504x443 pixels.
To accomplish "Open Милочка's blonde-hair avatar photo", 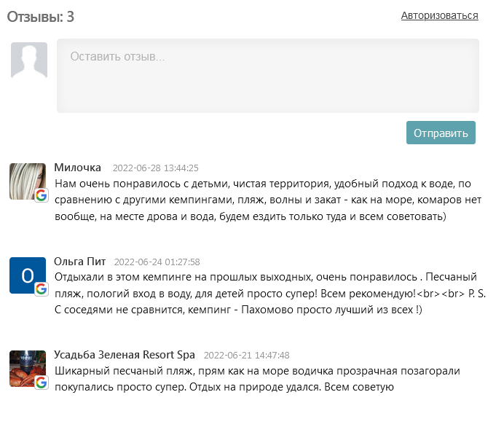I will (x=26, y=179).
